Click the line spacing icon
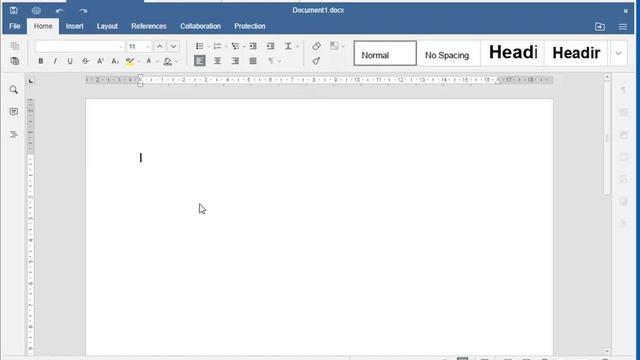 tap(288, 46)
